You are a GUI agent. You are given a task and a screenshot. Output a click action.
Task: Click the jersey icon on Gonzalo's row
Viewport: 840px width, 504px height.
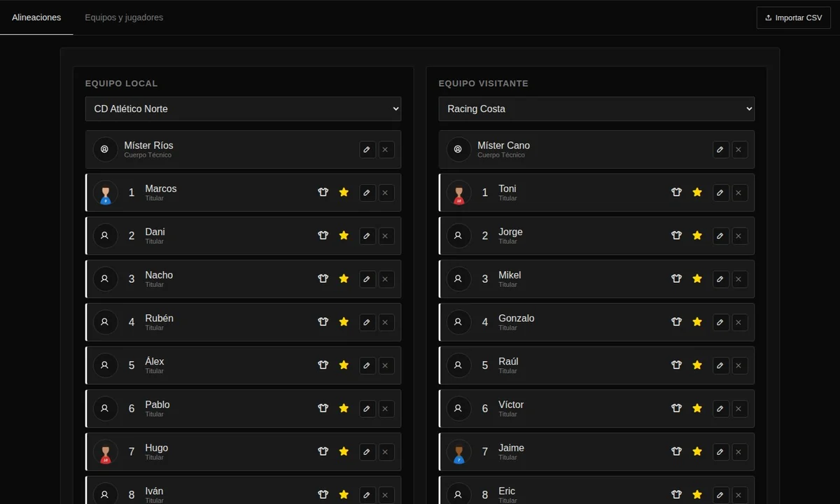pyautogui.click(x=676, y=322)
